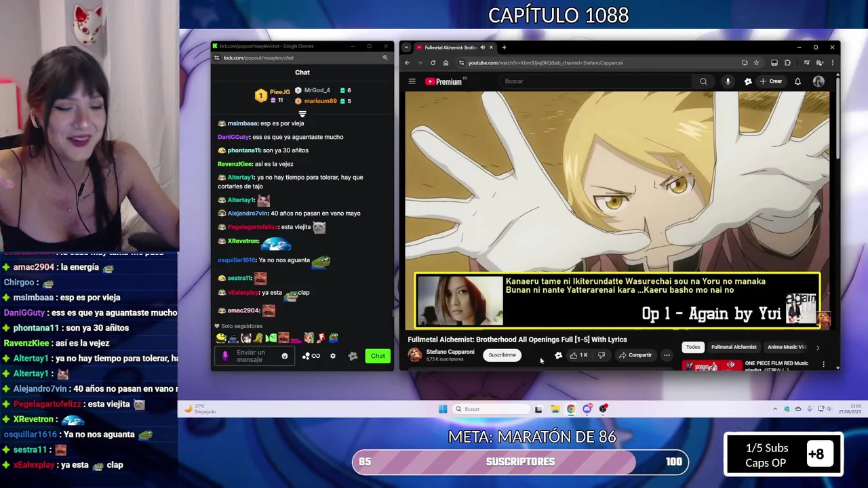The image size is (868, 488).
Task: Click username osquillar1616 in chat
Action: click(236, 260)
